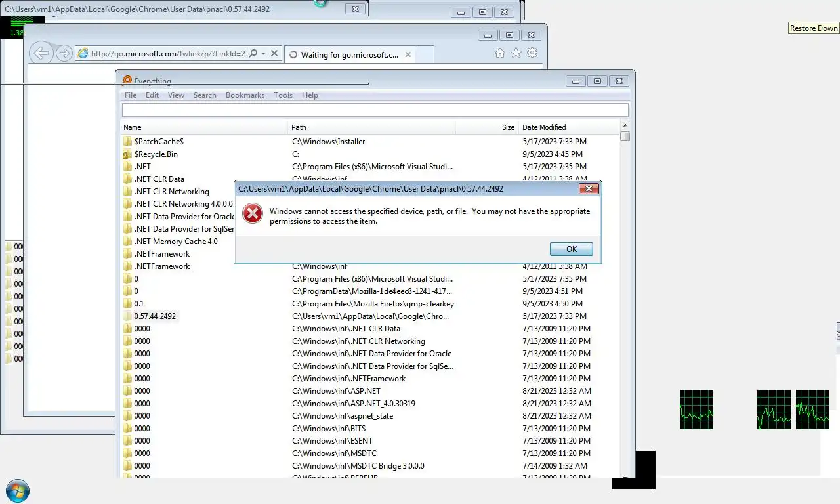Open Internet Explorer Favorites star
Image resolution: width=840 pixels, height=504 pixels.
516,53
